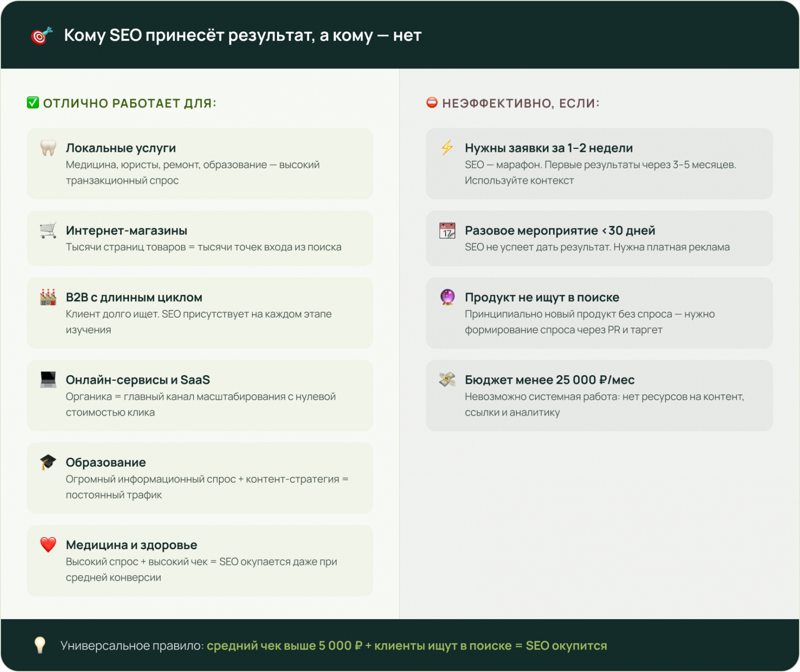Click the Медицина и здоровье heading
This screenshot has width=800, height=672.
(x=131, y=545)
